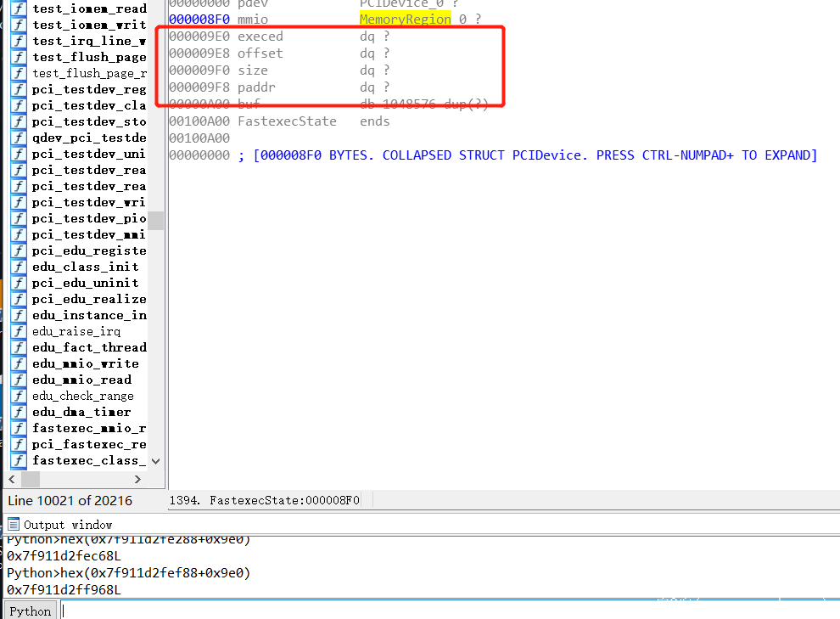This screenshot has height=619, width=840.
Task: Click the Output window title tab
Action: tap(67, 525)
